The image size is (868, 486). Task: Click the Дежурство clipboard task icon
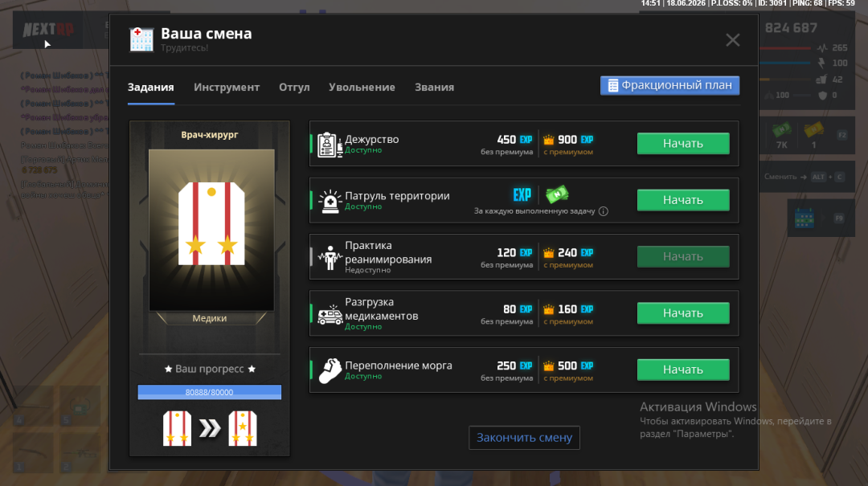(330, 145)
